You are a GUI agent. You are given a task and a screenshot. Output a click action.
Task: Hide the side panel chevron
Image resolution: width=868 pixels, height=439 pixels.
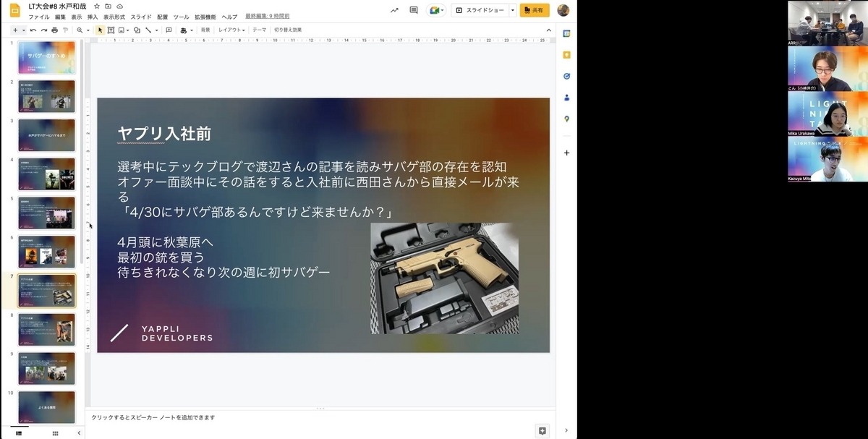click(x=567, y=430)
